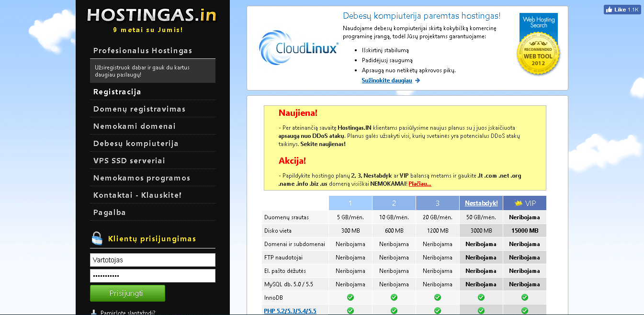Click the PHP row checkmark for plan 3

pyautogui.click(x=438, y=311)
